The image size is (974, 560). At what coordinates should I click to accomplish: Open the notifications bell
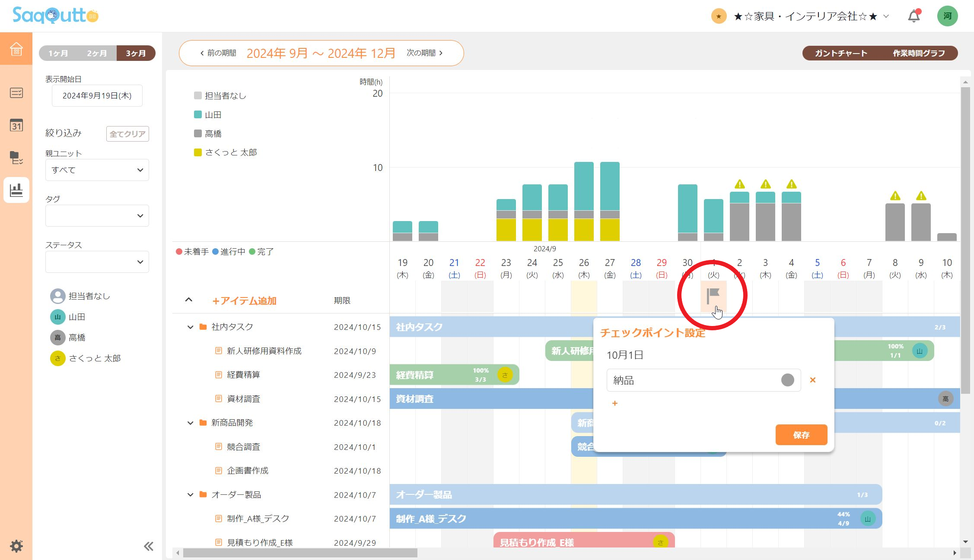pyautogui.click(x=914, y=16)
